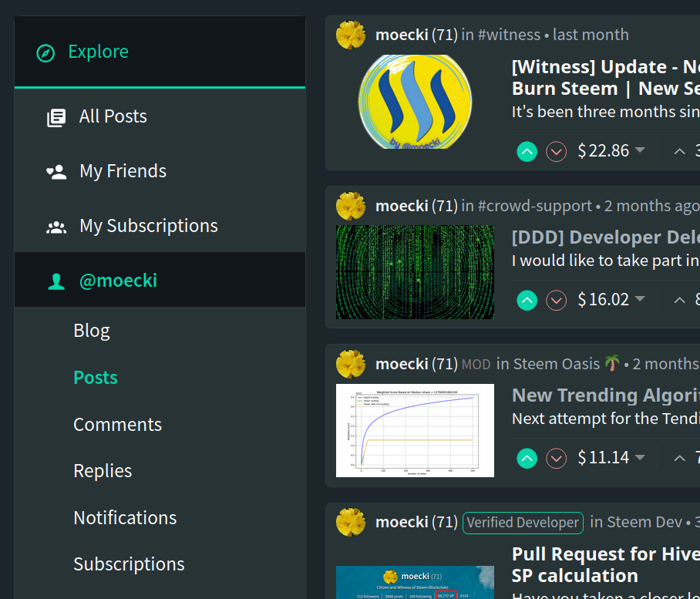700x599 pixels.
Task: Downvote the DDD Developer post
Action: pyautogui.click(x=557, y=300)
